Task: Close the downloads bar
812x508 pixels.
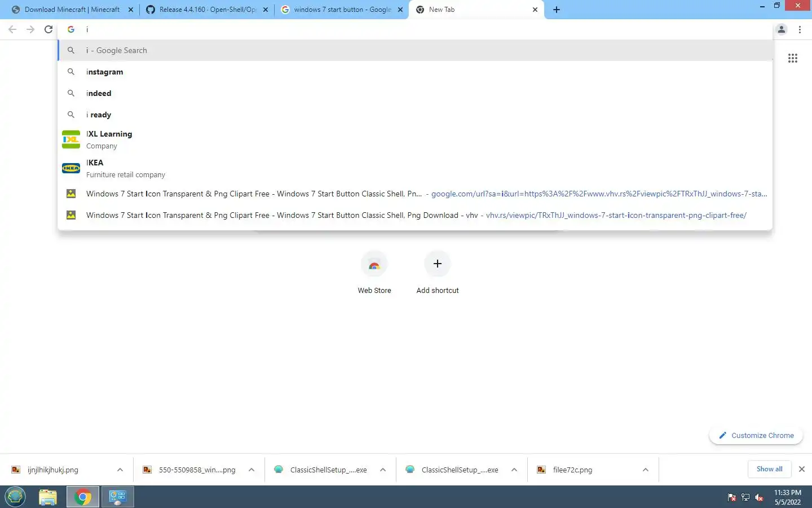Action: [802, 469]
